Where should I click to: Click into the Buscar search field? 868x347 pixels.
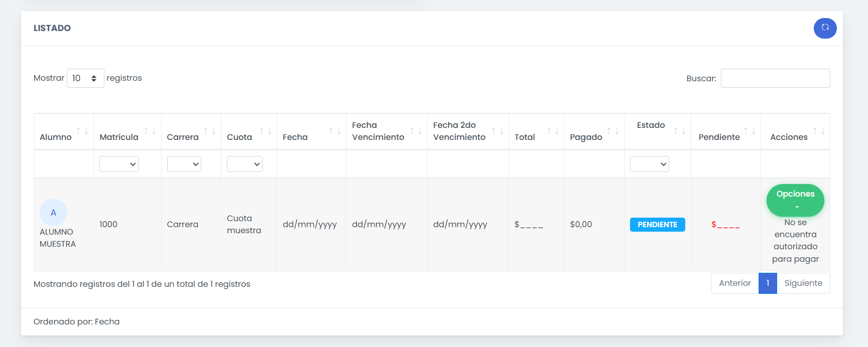pyautogui.click(x=775, y=78)
